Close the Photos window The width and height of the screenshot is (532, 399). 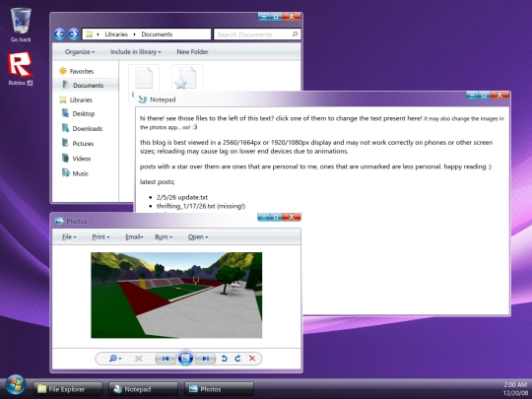[x=292, y=217]
